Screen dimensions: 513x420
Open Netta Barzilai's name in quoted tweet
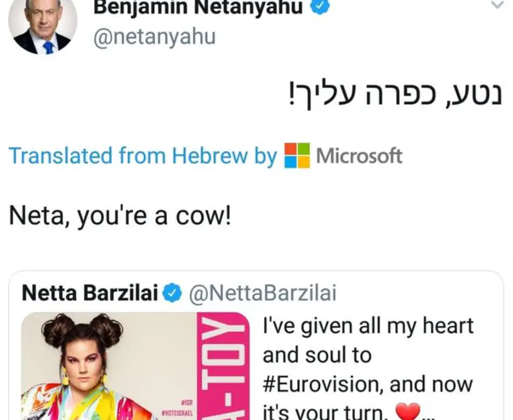click(90, 293)
